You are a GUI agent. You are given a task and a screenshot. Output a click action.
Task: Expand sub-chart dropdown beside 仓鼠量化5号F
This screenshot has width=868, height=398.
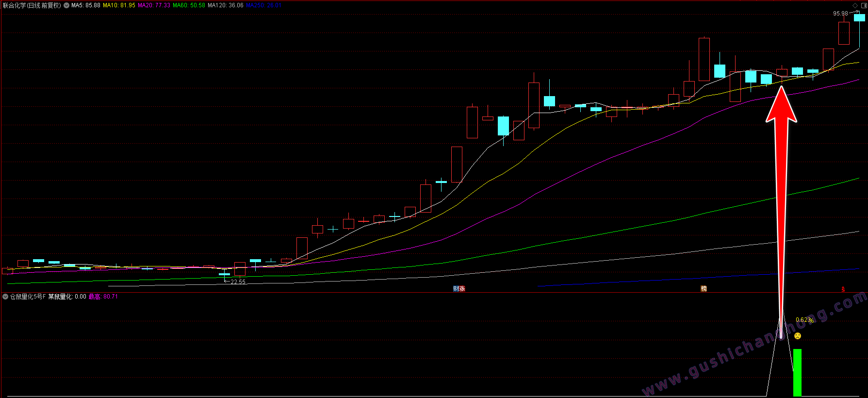click(x=5, y=297)
